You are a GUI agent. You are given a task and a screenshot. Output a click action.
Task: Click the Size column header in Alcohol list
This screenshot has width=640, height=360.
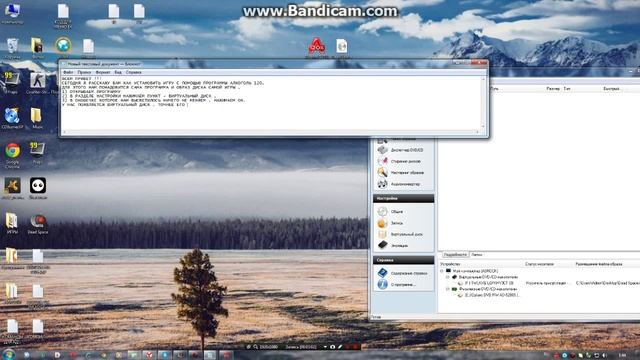(x=553, y=89)
